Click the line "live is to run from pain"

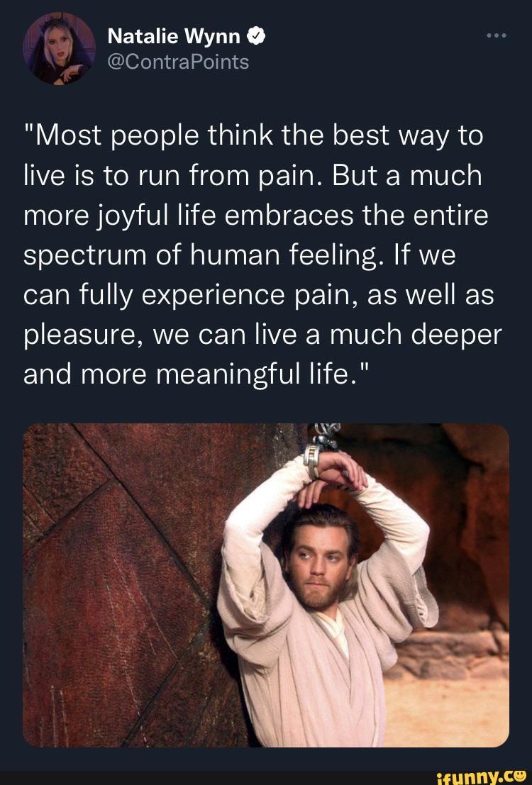(x=253, y=177)
